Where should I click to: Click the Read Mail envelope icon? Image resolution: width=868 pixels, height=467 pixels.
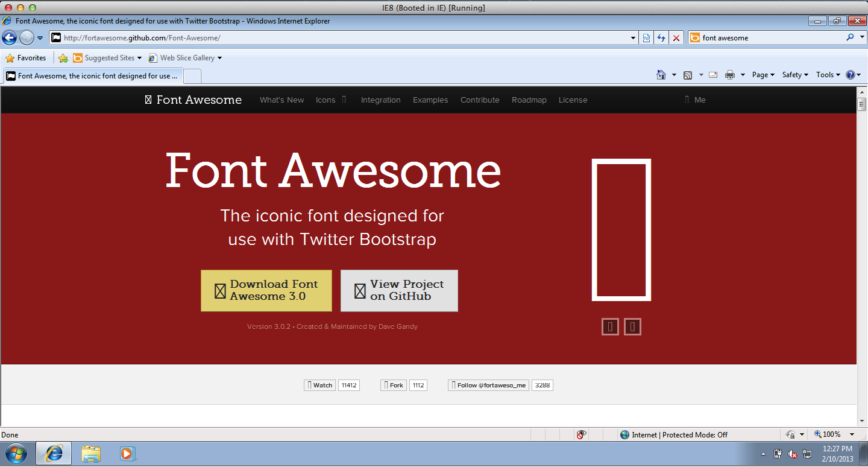pos(713,75)
